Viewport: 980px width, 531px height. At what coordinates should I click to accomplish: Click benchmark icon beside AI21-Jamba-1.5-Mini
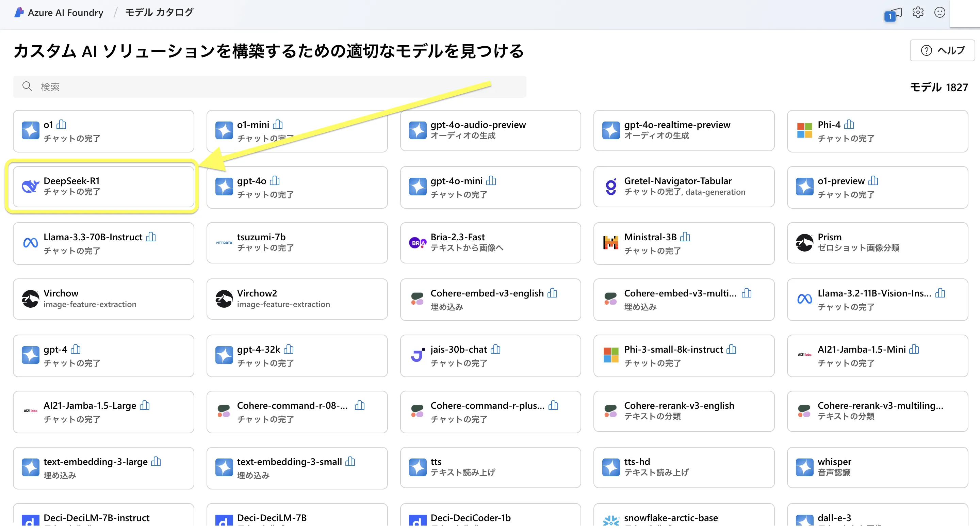(914, 349)
